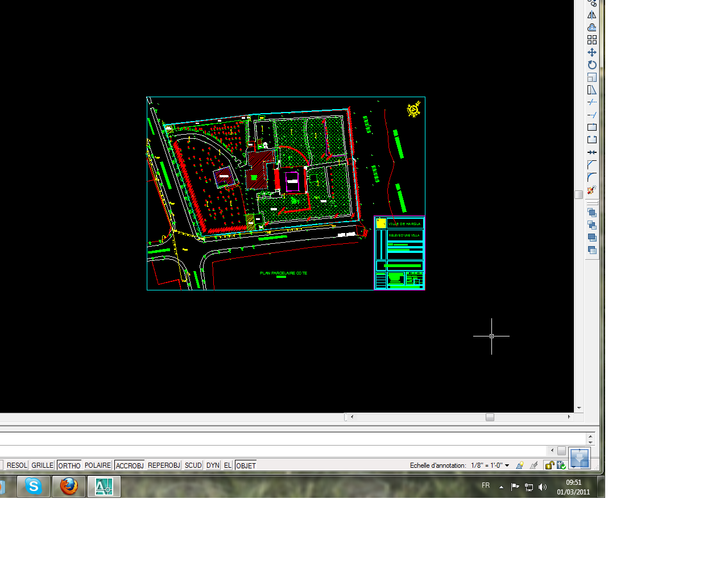Select the Rotate tool
Viewport: 728px width, 582px height.
(592, 65)
